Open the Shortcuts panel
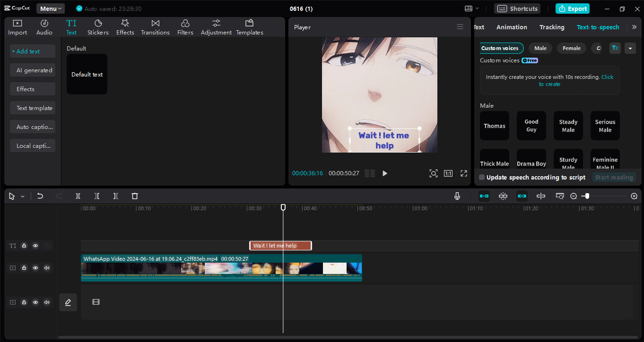 tap(517, 9)
